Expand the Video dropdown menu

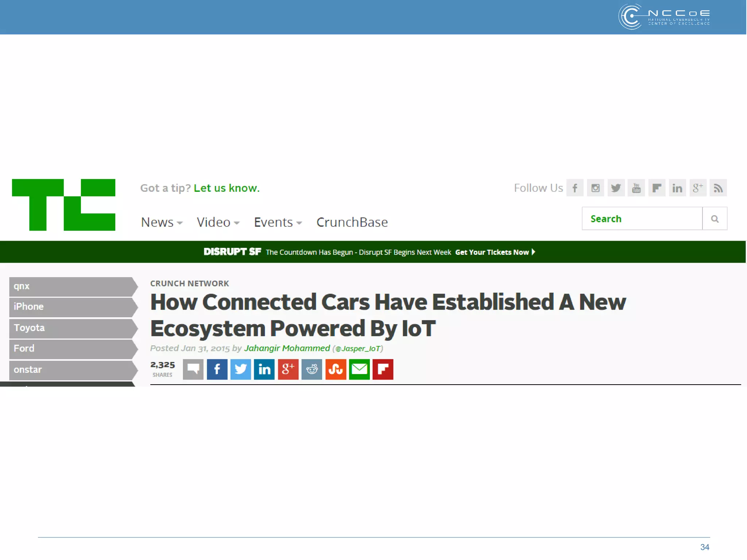(218, 222)
